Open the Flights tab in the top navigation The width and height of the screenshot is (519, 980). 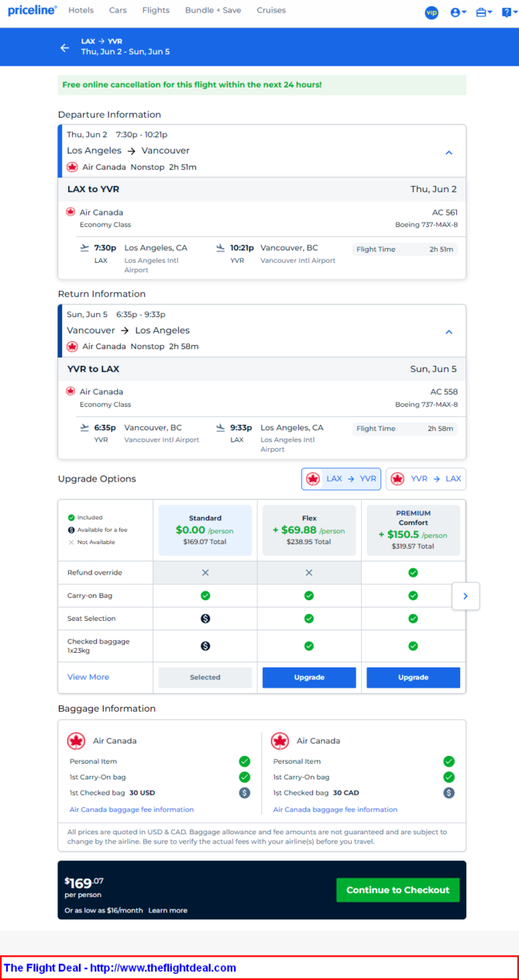[156, 11]
